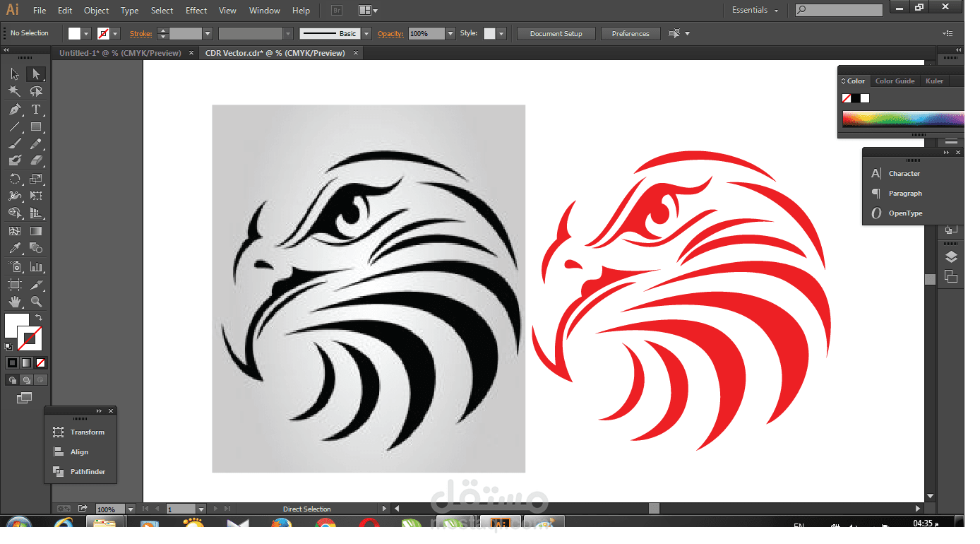Open the Essentials workspace switcher
Viewport: 980px width, 544px height.
755,10
